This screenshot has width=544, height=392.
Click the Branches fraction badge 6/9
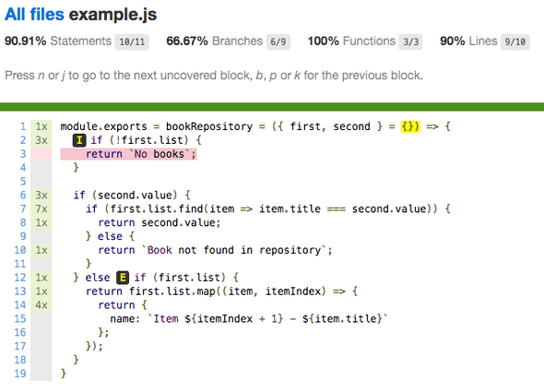coord(278,42)
